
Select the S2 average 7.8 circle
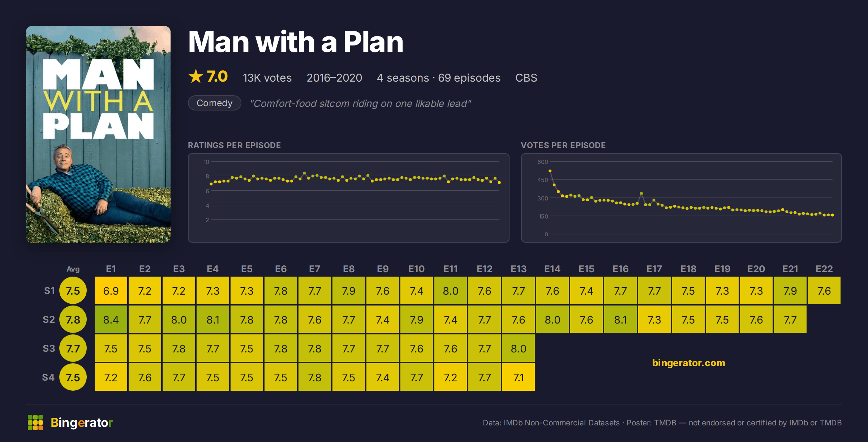[73, 320]
